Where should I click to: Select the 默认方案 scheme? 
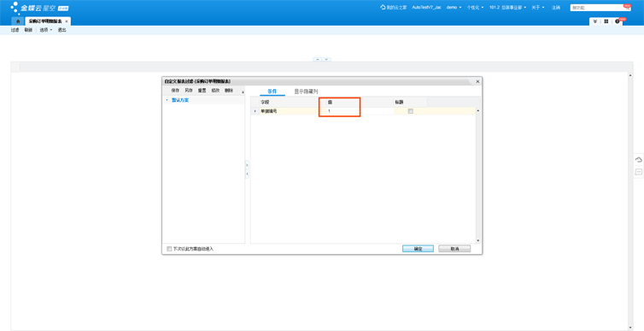coord(180,100)
